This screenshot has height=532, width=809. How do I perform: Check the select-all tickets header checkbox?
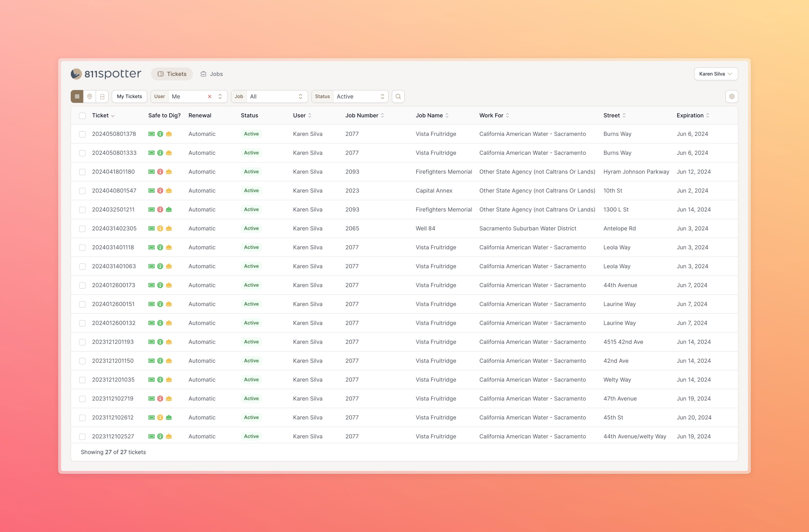point(82,116)
